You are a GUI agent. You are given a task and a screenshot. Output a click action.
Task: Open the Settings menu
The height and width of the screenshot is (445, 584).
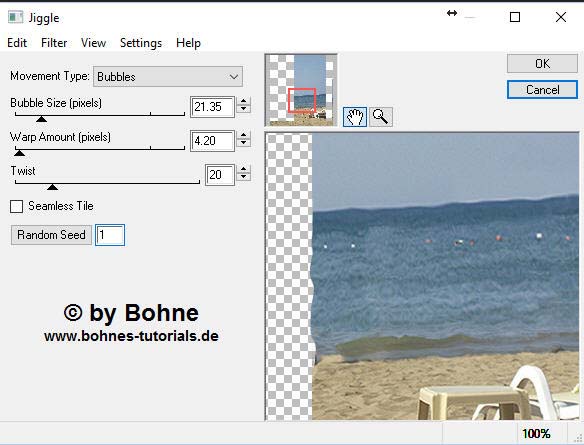pyautogui.click(x=141, y=43)
